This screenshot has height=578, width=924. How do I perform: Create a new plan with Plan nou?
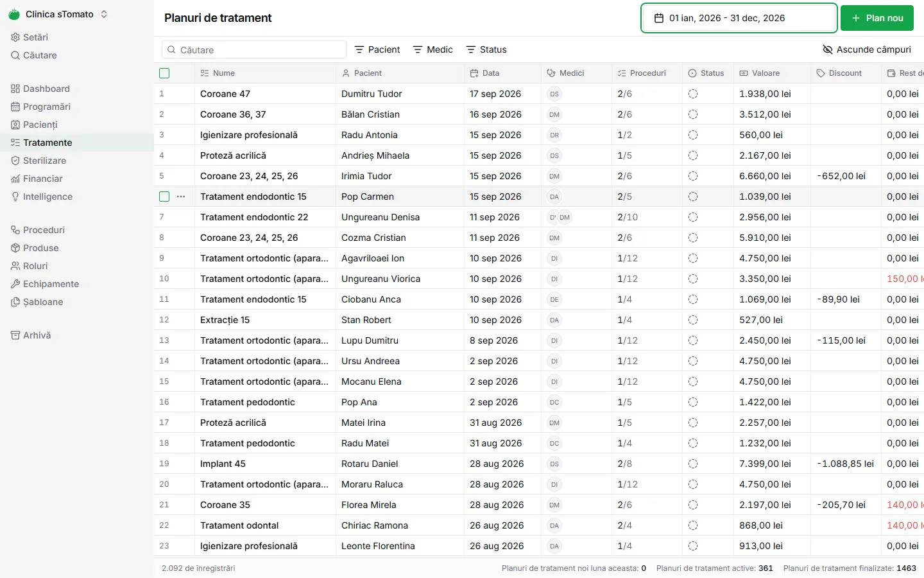pos(877,18)
